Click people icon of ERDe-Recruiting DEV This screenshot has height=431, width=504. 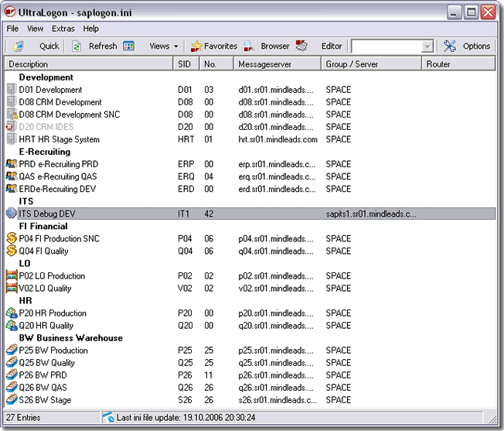pos(12,189)
